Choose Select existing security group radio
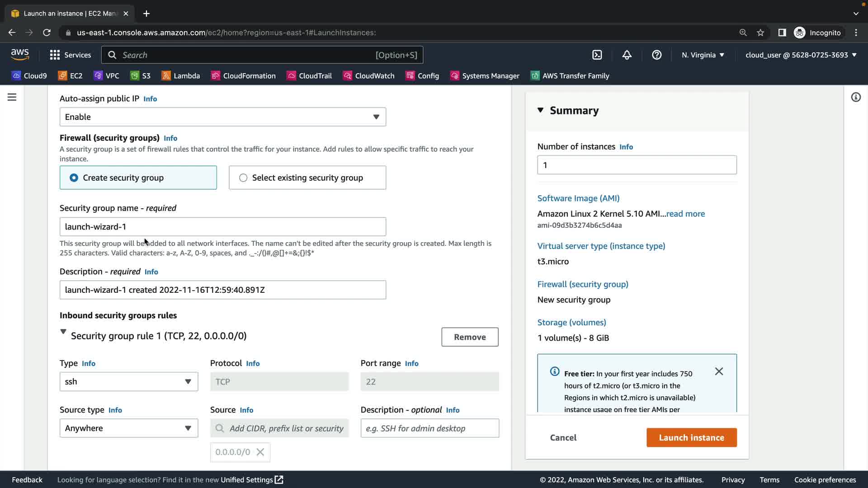Viewport: 868px width, 488px height. (243, 178)
